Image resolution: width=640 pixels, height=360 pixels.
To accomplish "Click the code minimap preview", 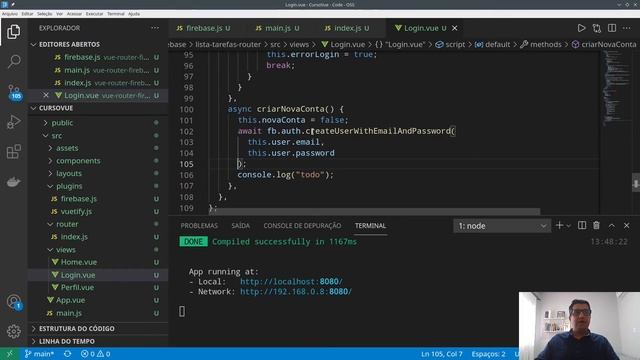I will (x=617, y=88).
